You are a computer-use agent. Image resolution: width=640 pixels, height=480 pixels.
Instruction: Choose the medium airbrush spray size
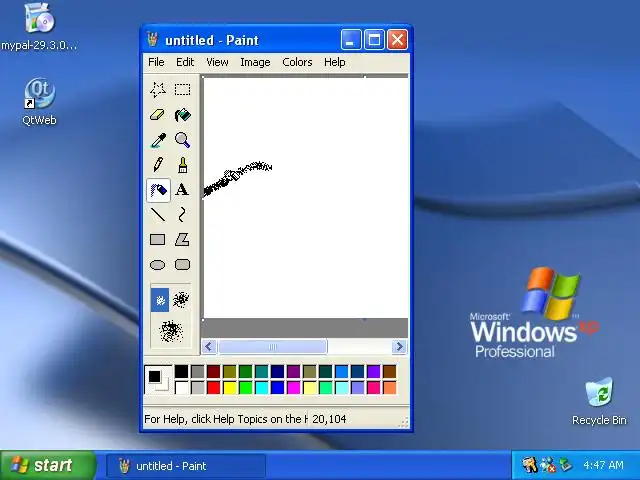[180, 300]
